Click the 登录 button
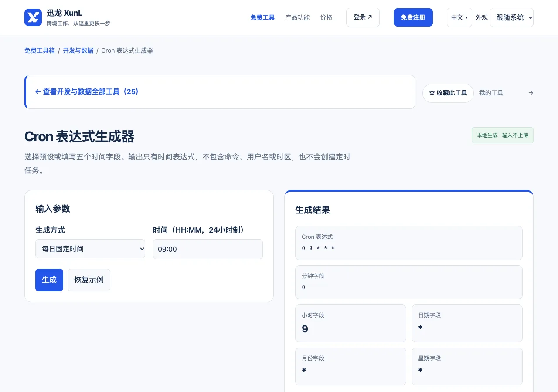This screenshot has width=558, height=392. click(x=363, y=17)
